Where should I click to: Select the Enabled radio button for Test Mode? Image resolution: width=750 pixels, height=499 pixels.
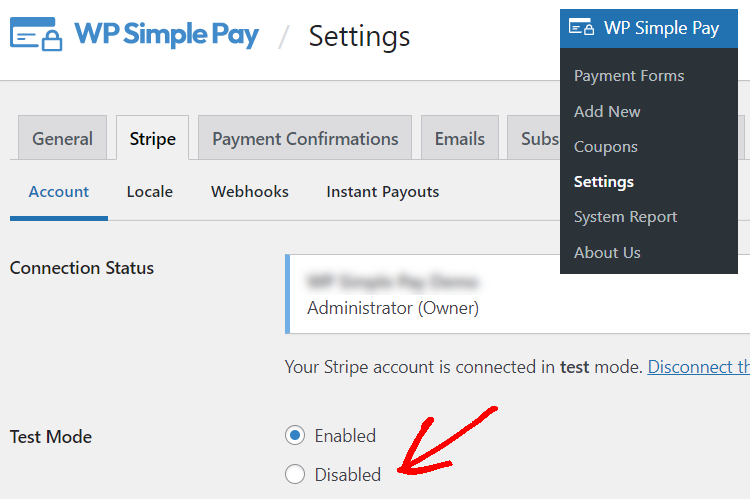coord(295,435)
